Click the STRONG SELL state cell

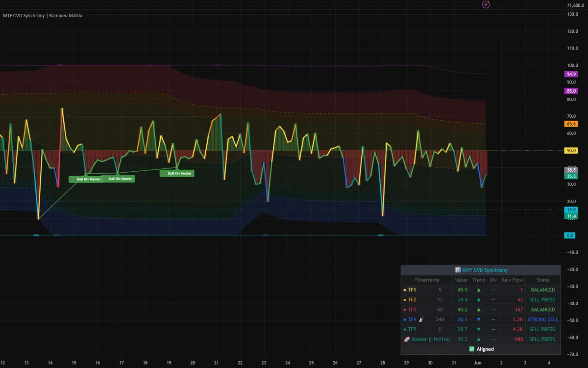[543, 319]
